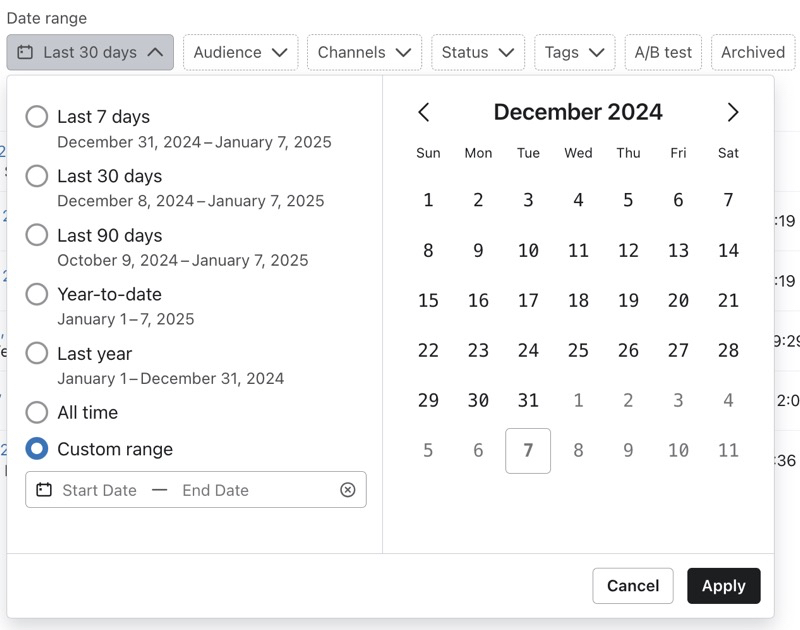Image resolution: width=800 pixels, height=630 pixels.
Task: Clear the custom date input with circled X
Action: [347, 490]
